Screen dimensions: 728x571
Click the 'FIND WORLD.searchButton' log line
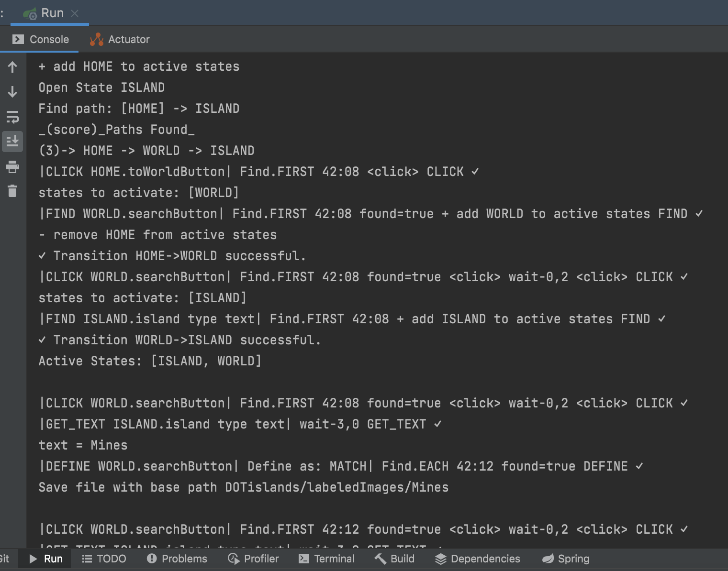tap(371, 214)
